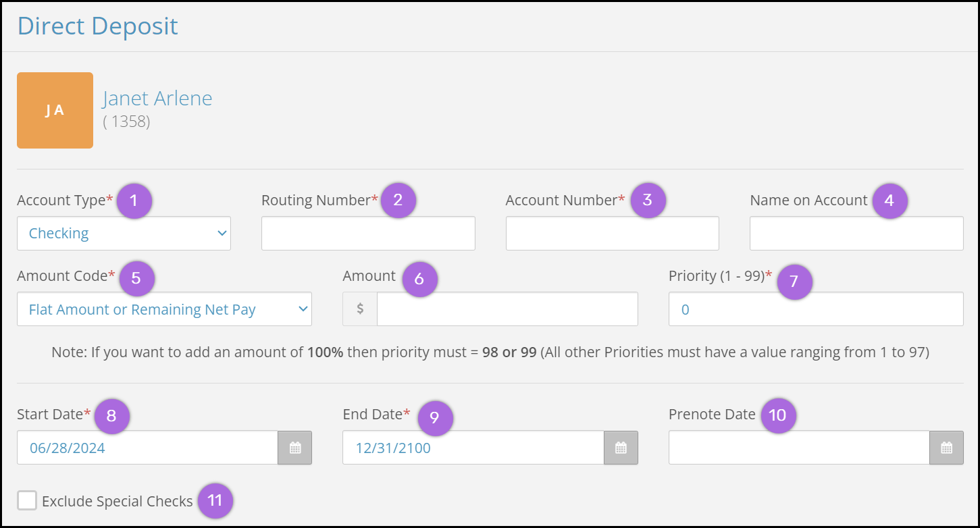The height and width of the screenshot is (528, 980).
Task: Expand the Account Type dropdown
Action: click(x=124, y=234)
